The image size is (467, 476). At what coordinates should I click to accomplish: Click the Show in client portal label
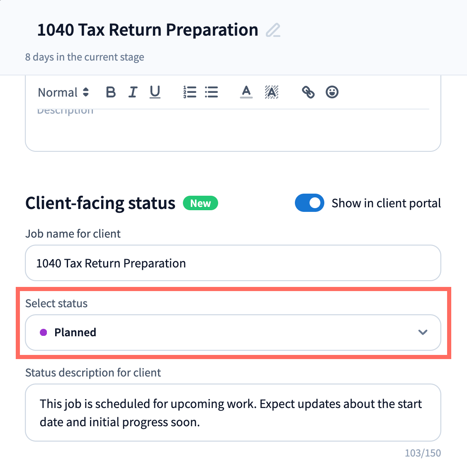click(386, 203)
